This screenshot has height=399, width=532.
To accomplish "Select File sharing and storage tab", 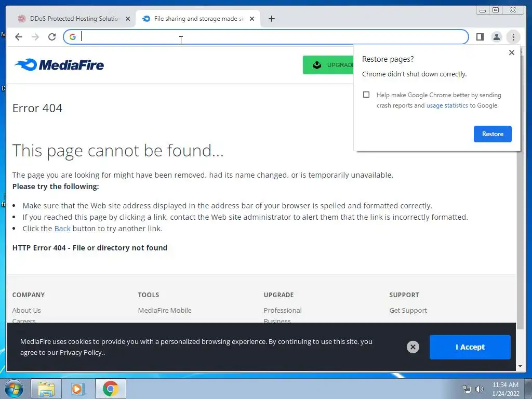I will 198,19.
